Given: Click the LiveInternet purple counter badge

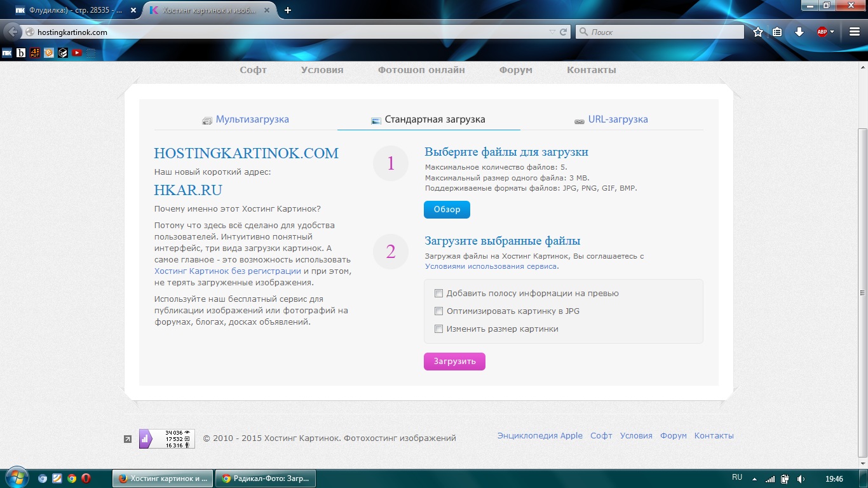Looking at the screenshot, I should click(x=167, y=438).
